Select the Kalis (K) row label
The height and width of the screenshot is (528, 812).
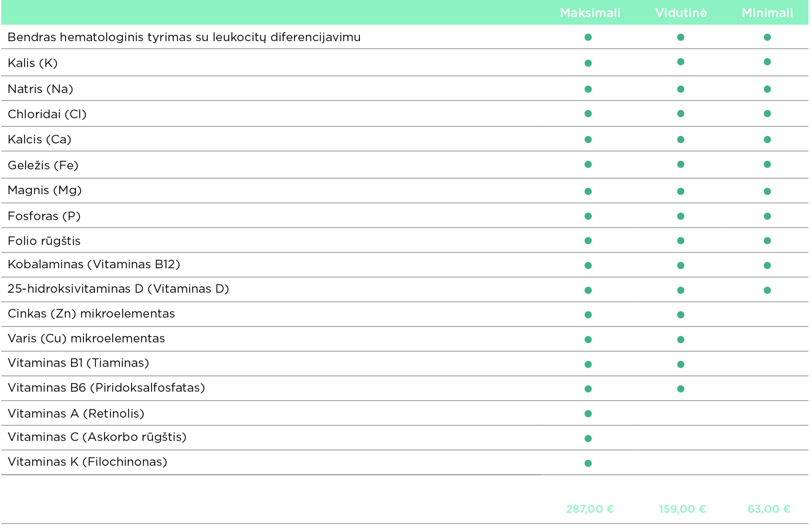pyautogui.click(x=33, y=63)
